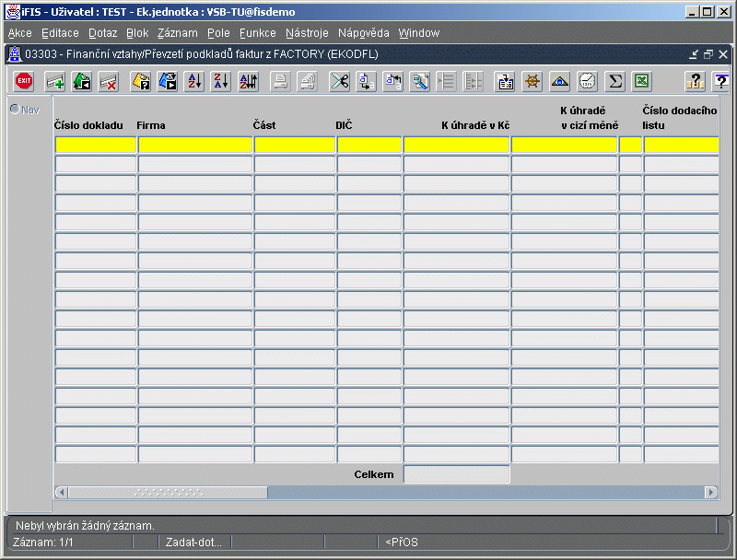
Task: Click the 'Zadat-dot...' status text
Action: (193, 542)
